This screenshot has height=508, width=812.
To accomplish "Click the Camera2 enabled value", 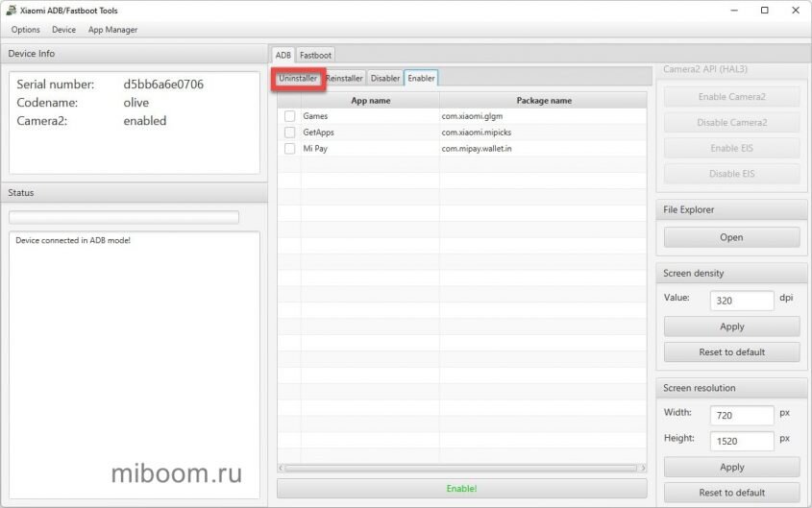I will [x=145, y=121].
